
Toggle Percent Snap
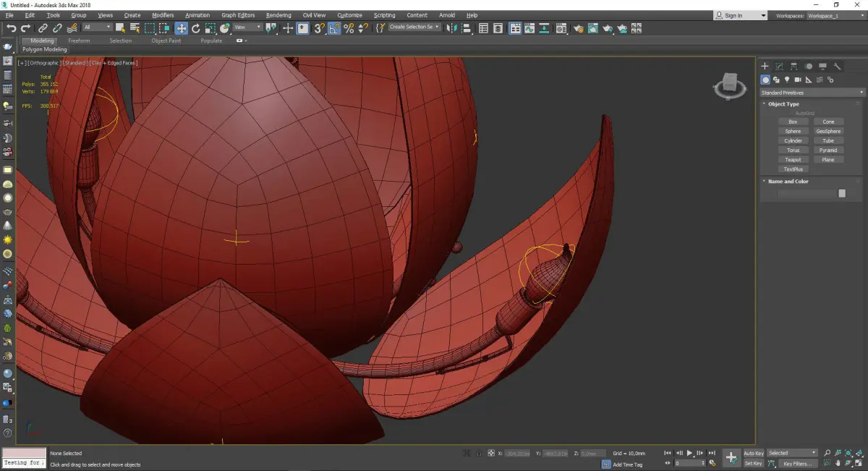tap(349, 28)
